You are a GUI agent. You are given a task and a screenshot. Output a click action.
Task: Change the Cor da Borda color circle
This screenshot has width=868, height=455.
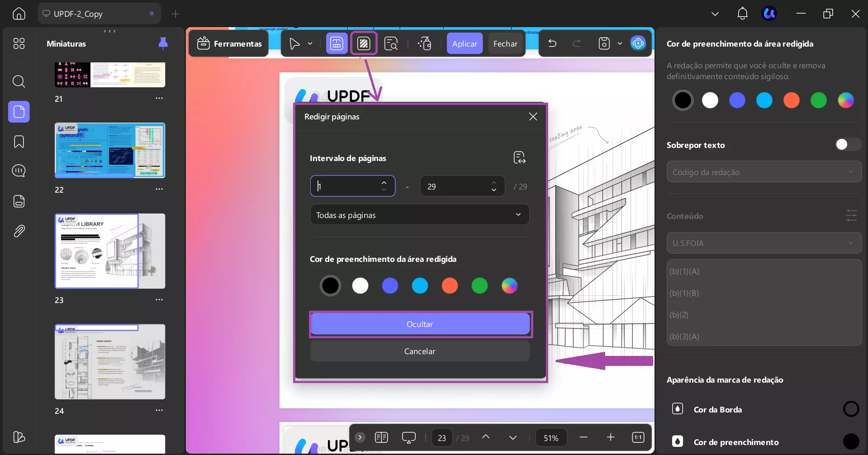coord(851,409)
